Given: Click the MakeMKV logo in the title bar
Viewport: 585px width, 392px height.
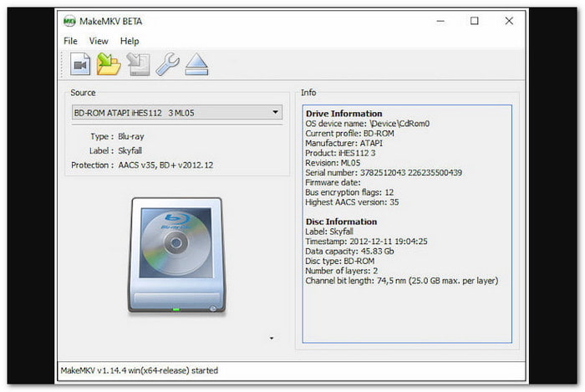Looking at the screenshot, I should coord(70,21).
